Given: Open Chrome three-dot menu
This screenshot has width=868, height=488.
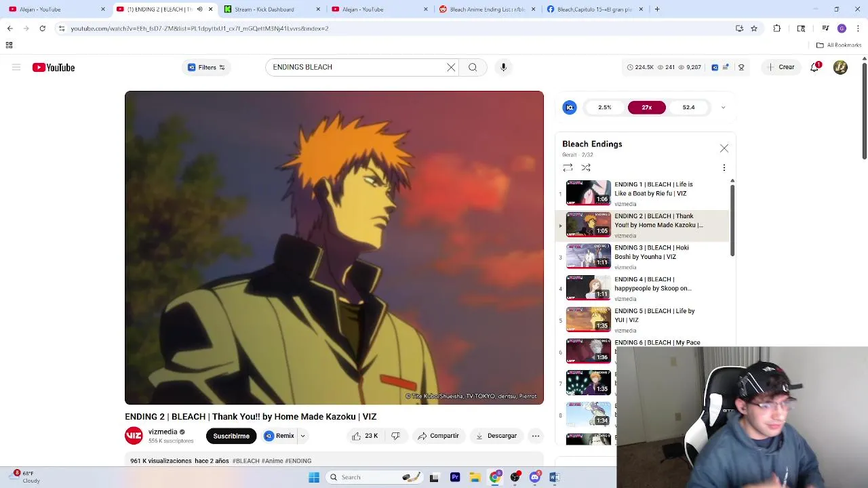Looking at the screenshot, I should coord(859,28).
